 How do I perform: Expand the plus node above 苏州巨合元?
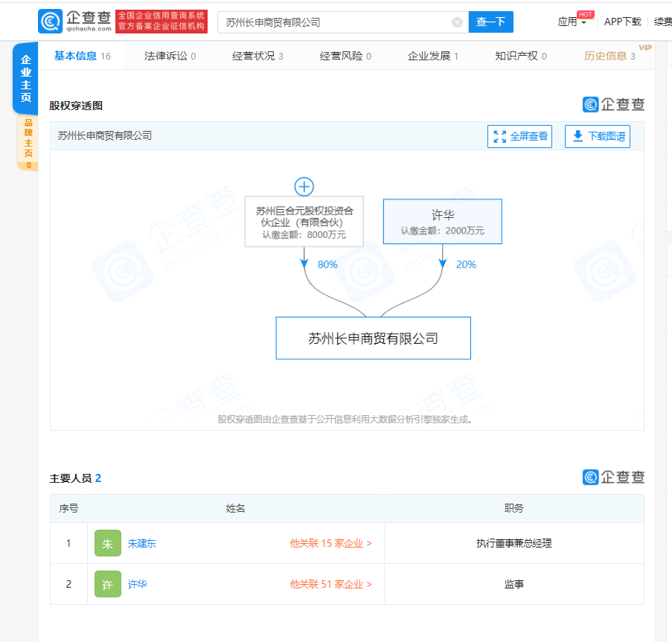304,186
